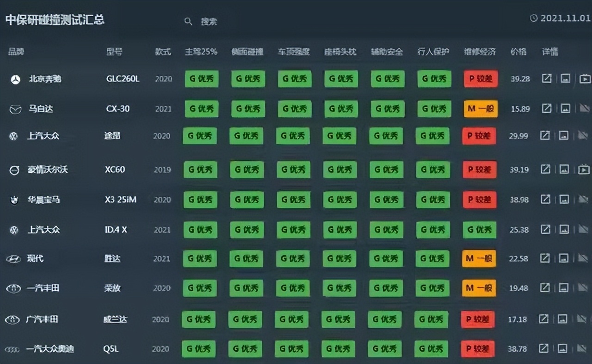Click the disabled video icon in the CX-30 row
The image size is (592, 364).
(x=584, y=109)
